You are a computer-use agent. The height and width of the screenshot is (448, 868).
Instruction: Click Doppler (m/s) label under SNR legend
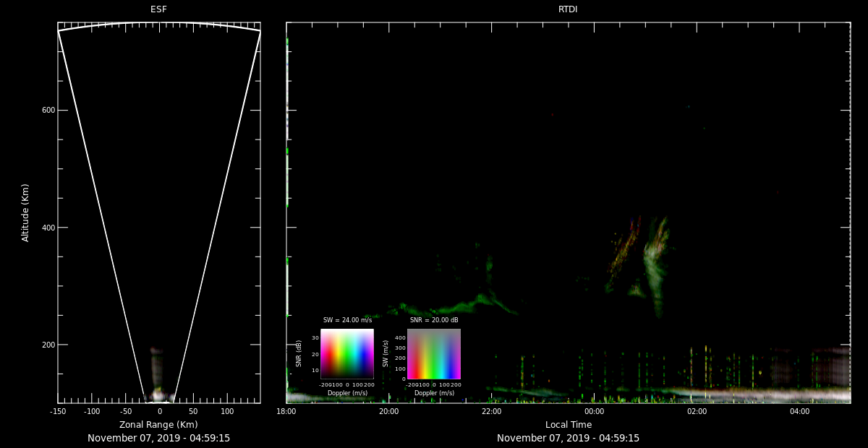347,393
